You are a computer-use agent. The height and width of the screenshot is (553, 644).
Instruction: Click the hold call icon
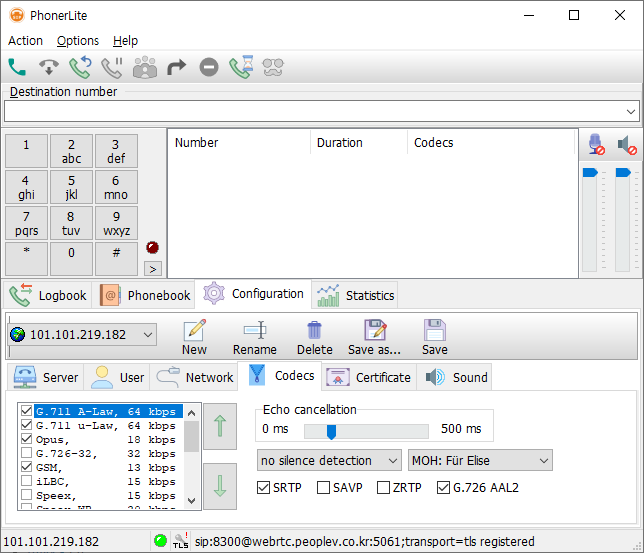[x=112, y=67]
